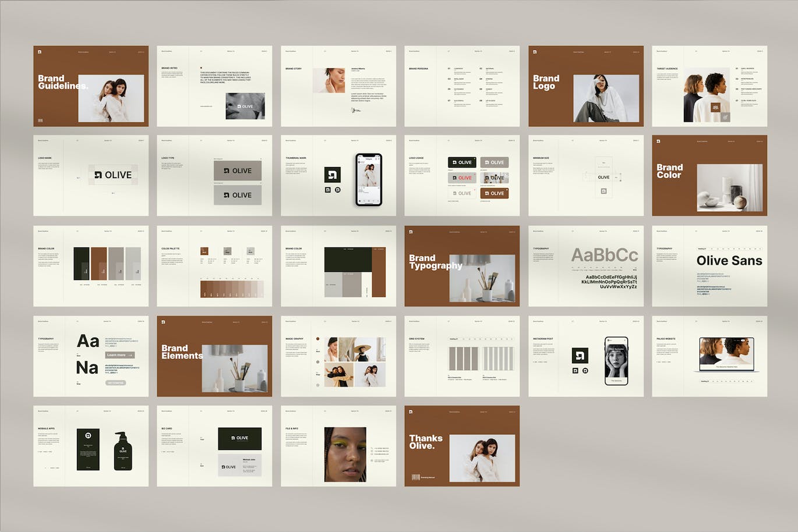Choose the brown OLIVE logo variant in Logo Usage

(x=495, y=193)
